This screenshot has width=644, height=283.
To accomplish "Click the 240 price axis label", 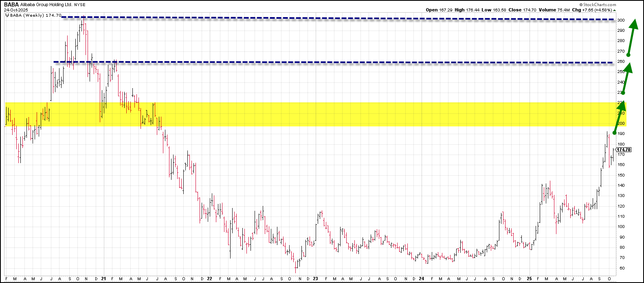I will (621, 82).
